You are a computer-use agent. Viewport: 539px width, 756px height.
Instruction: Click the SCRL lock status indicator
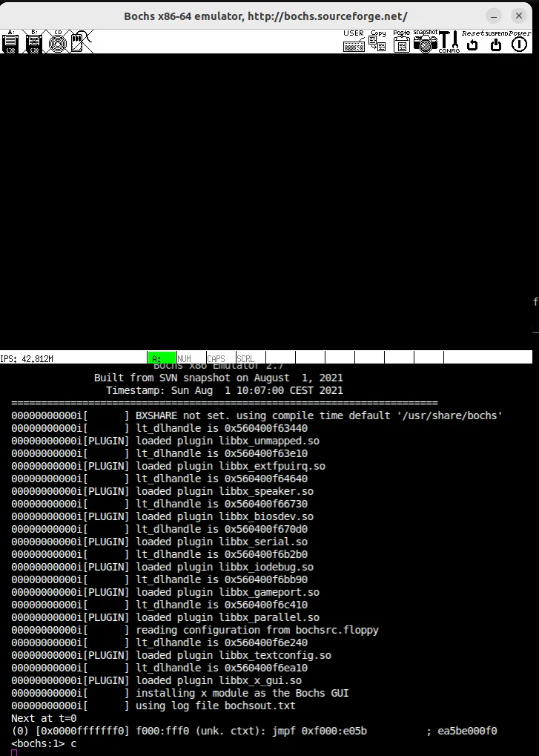[x=251, y=358]
